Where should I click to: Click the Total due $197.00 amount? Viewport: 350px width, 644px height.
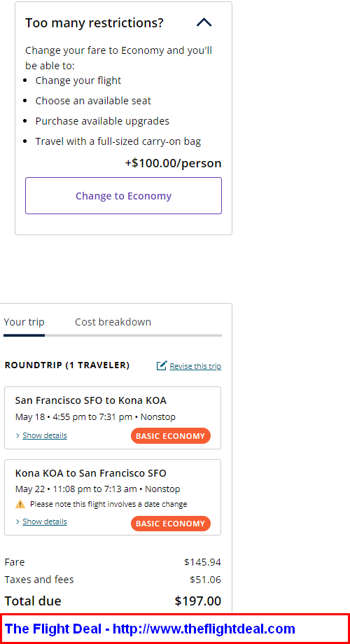point(198,601)
